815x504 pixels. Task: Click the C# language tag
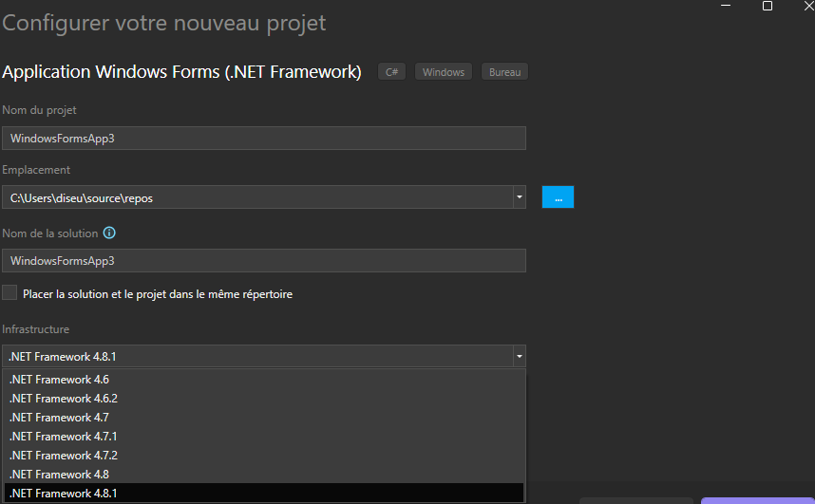tap(392, 72)
